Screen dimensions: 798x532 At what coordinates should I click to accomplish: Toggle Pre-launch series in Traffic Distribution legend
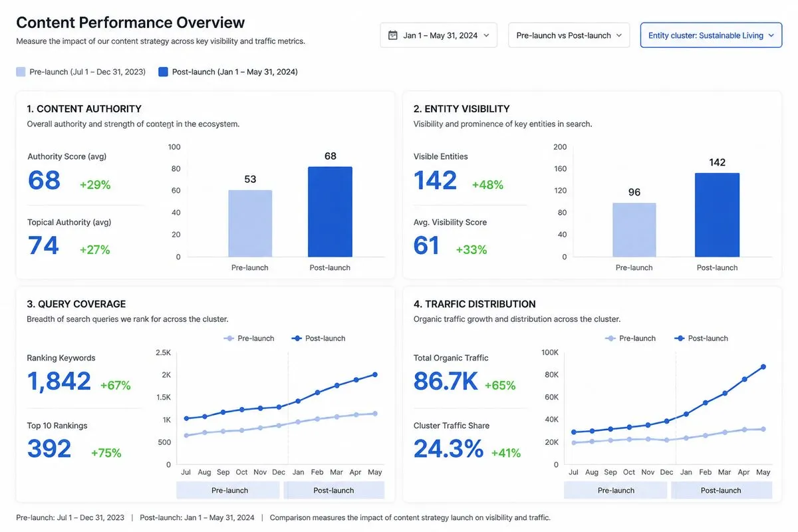[x=630, y=338]
